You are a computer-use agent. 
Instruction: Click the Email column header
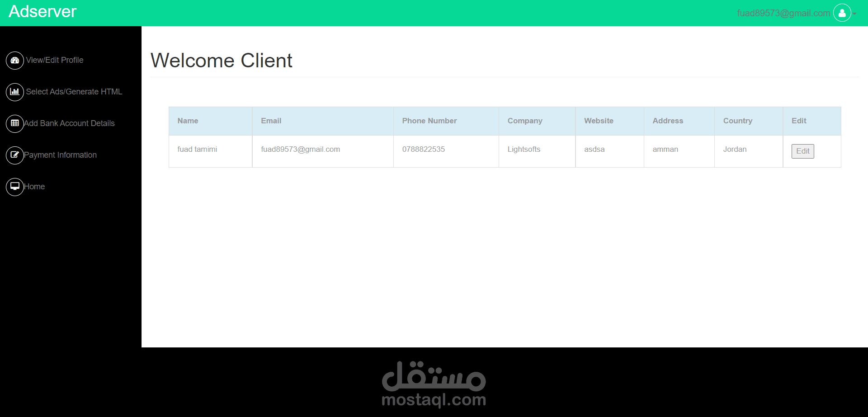[323, 121]
